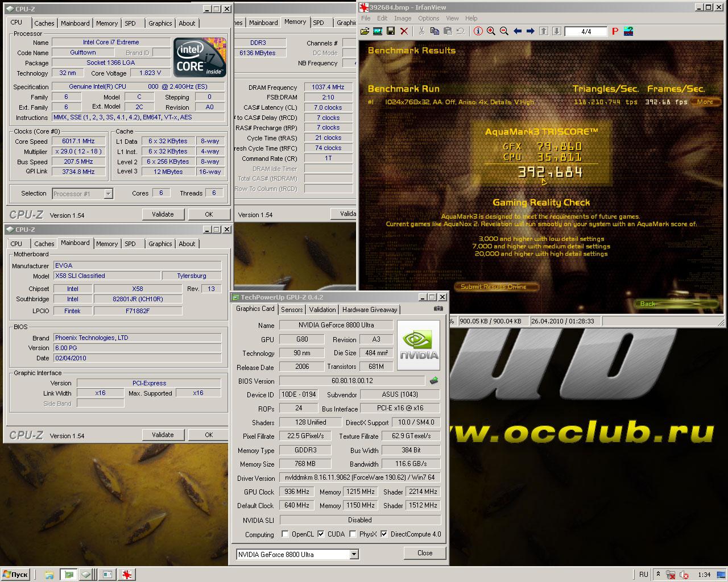Open the Help menu in IrfanView

pyautogui.click(x=471, y=18)
